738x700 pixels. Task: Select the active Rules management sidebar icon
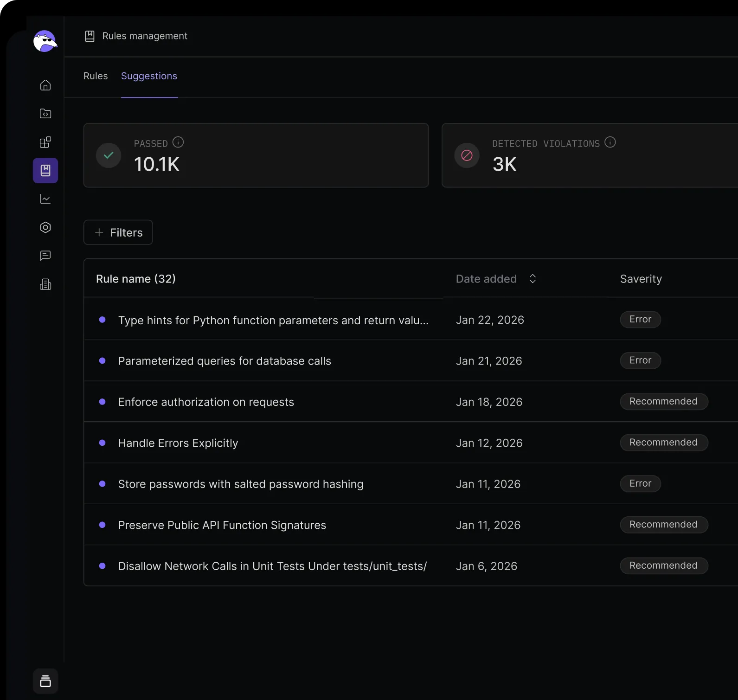click(45, 171)
